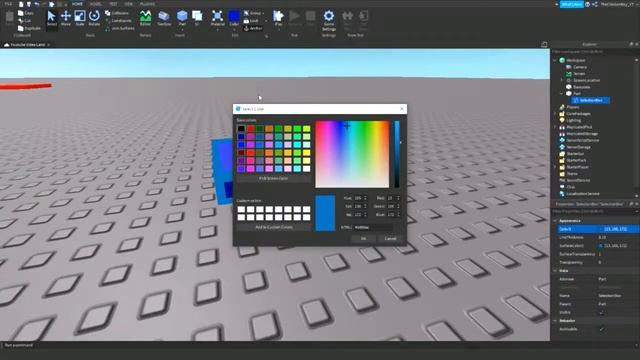
Task: Toggle the Visible property checkbox
Action: [x=601, y=312]
